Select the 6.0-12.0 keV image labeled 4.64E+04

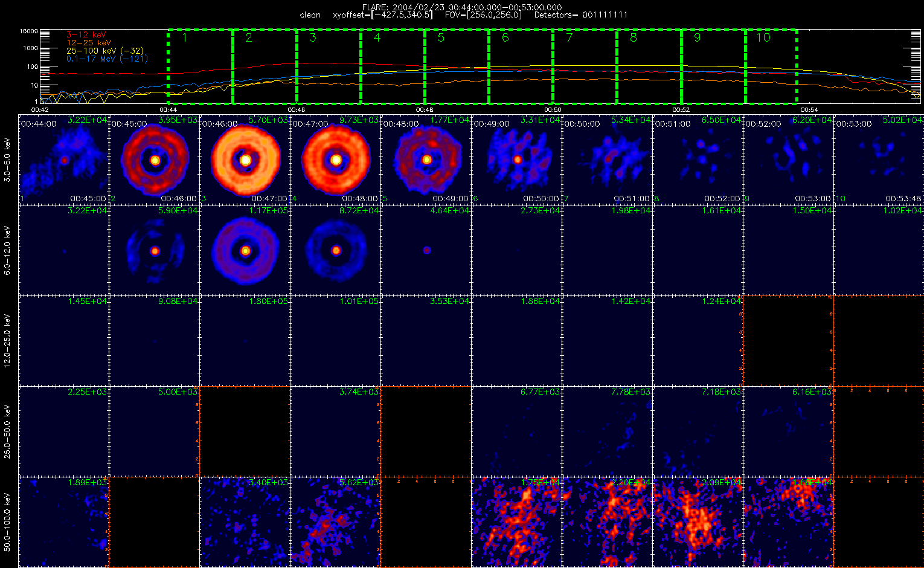tap(426, 250)
